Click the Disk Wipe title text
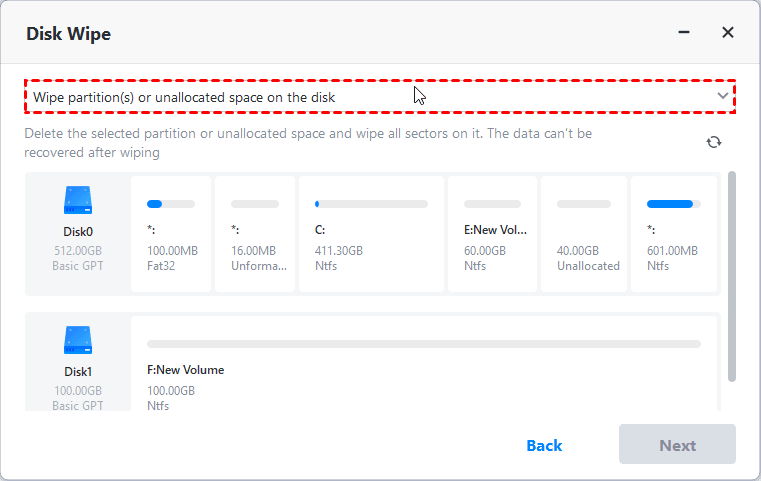This screenshot has width=761, height=481. 69,34
